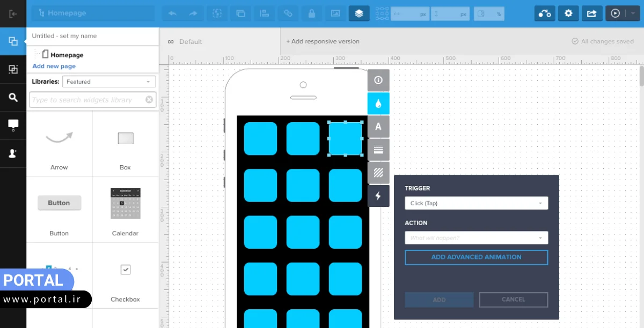Click the Add new page link
The image size is (644, 328).
tap(54, 66)
